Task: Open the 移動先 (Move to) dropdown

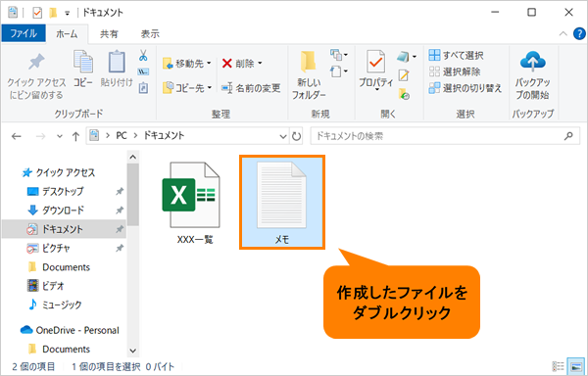Action: pos(187,64)
